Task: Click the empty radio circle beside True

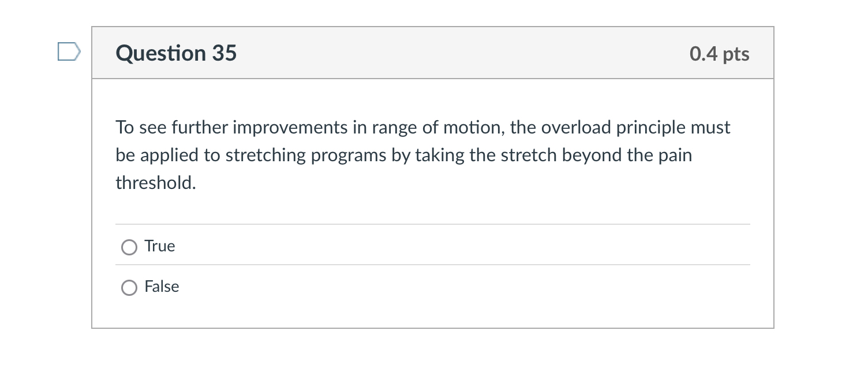Action: coord(129,247)
